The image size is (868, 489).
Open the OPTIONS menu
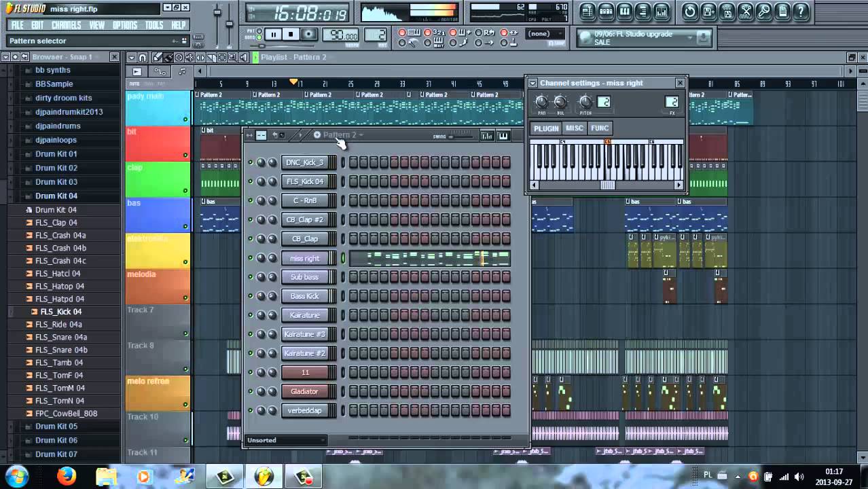click(125, 25)
